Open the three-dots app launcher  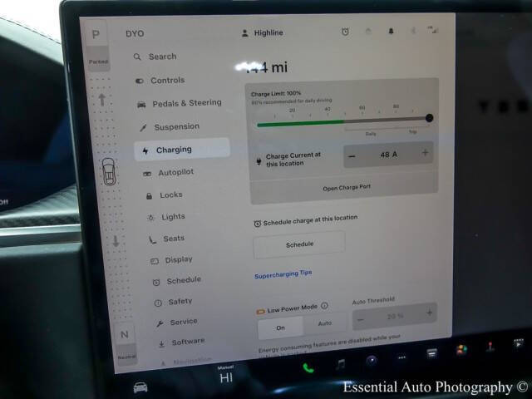coord(401,357)
